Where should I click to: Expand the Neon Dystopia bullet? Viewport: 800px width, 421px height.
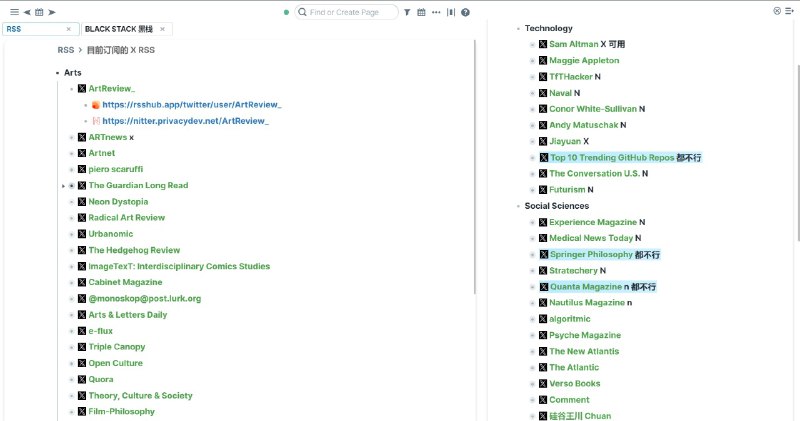(71, 202)
